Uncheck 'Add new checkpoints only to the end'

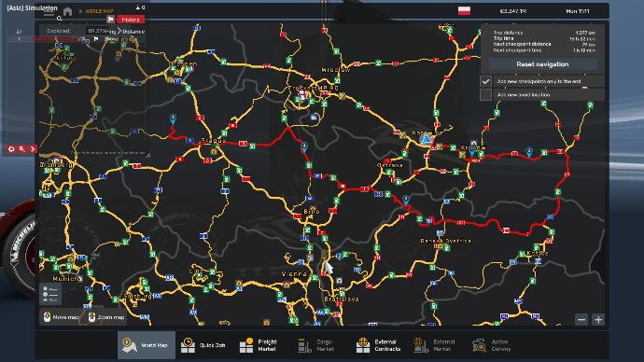pos(485,81)
